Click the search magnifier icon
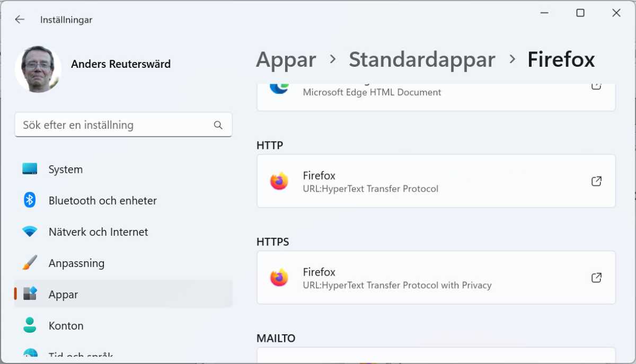Image resolution: width=636 pixels, height=364 pixels. coord(218,125)
